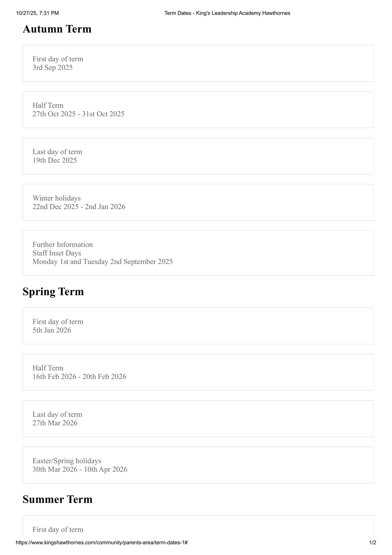Click the 10/27/25 timestamp in header
This screenshot has height=555, width=392.
(37, 13)
